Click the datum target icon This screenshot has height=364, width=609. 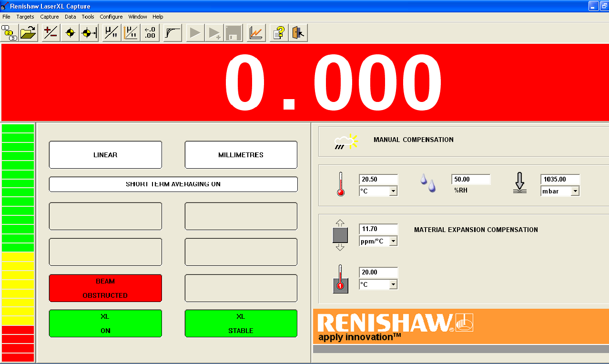[70, 33]
